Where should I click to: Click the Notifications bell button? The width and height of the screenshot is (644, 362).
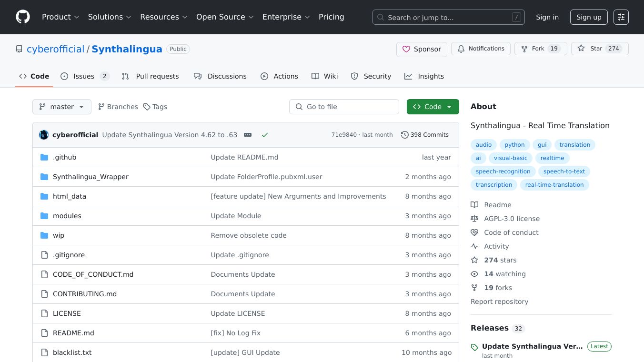click(x=481, y=49)
